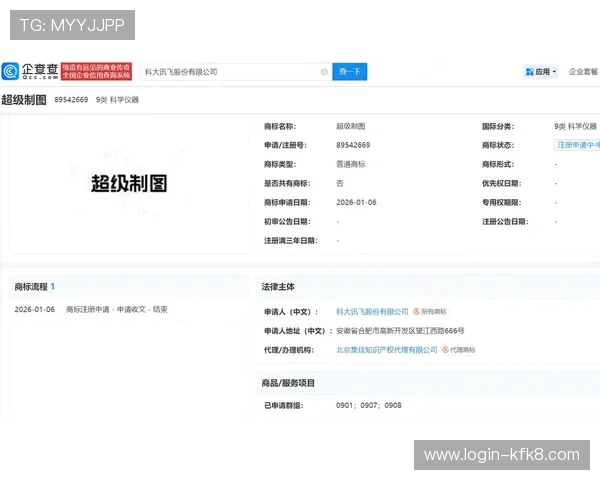
Task: Select applied groups 0901; 0907; 0908
Action: click(x=369, y=405)
